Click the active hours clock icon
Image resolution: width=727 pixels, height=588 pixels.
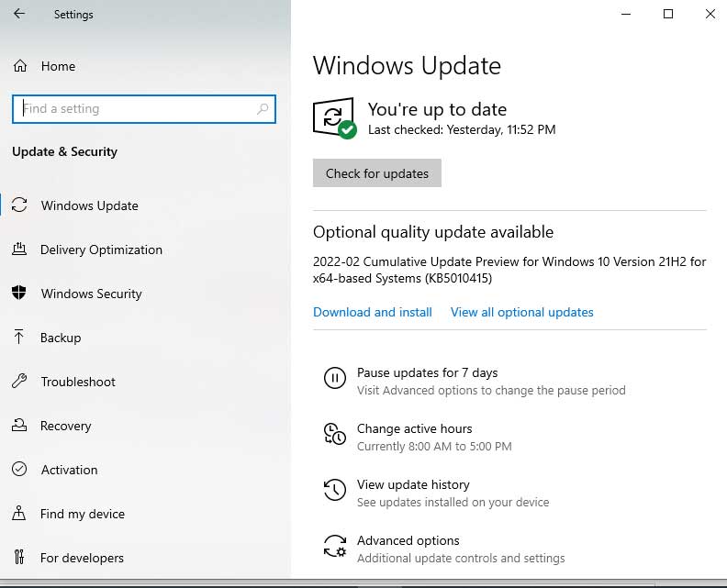[x=335, y=434]
